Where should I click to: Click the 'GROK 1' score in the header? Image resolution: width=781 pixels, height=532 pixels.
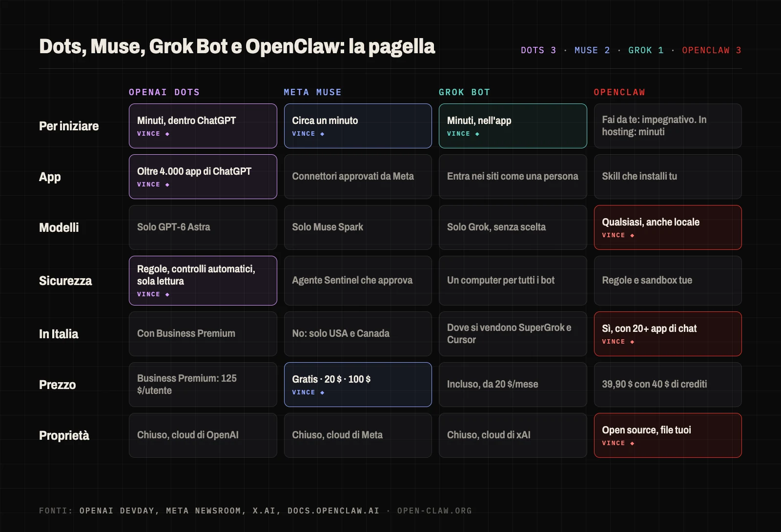(x=646, y=50)
